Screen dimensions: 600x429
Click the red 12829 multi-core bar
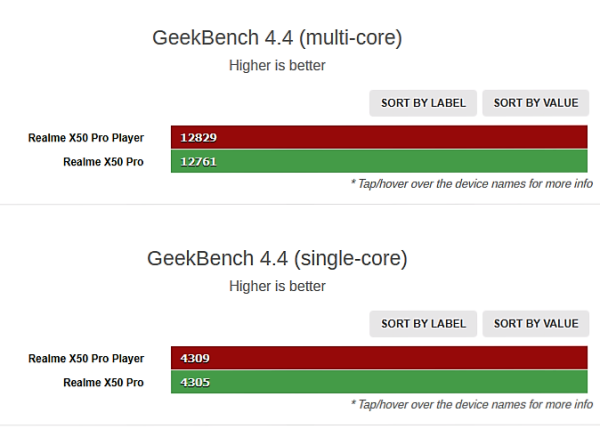pos(379,137)
